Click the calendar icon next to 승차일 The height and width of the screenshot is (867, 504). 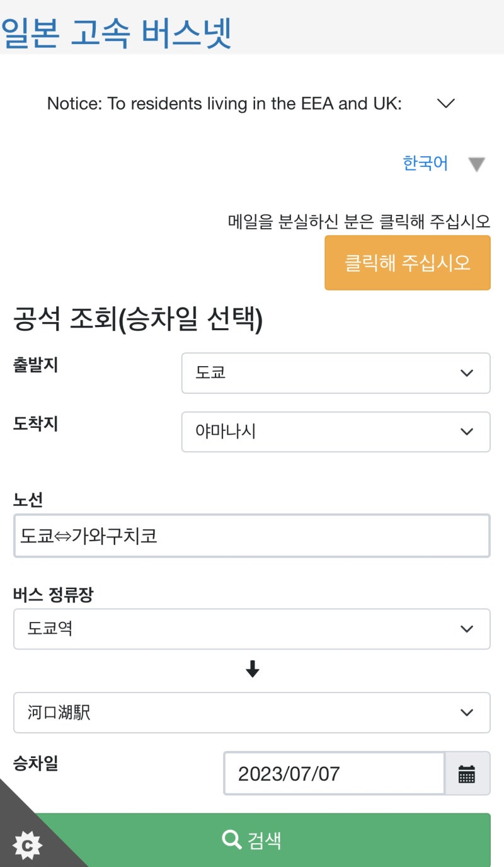click(x=467, y=773)
